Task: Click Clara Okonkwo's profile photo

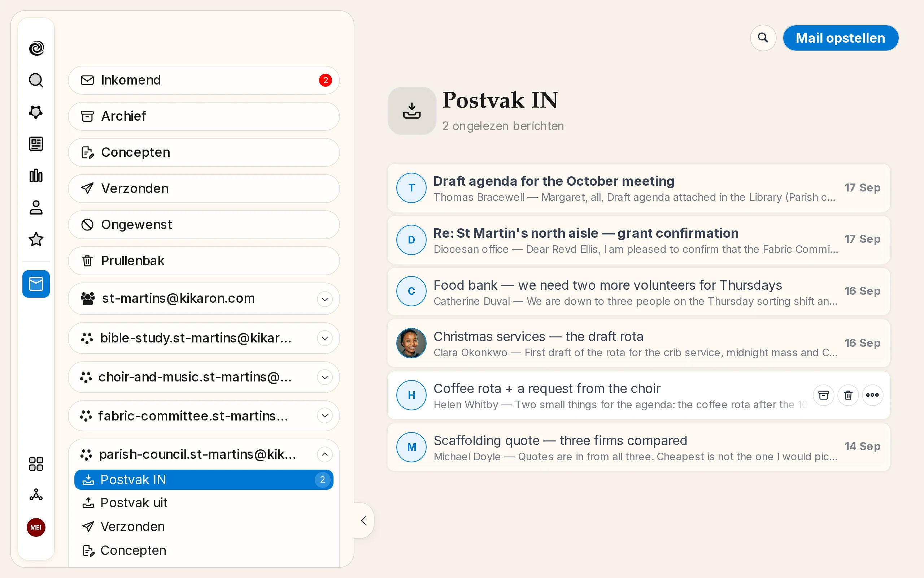Action: tap(411, 343)
